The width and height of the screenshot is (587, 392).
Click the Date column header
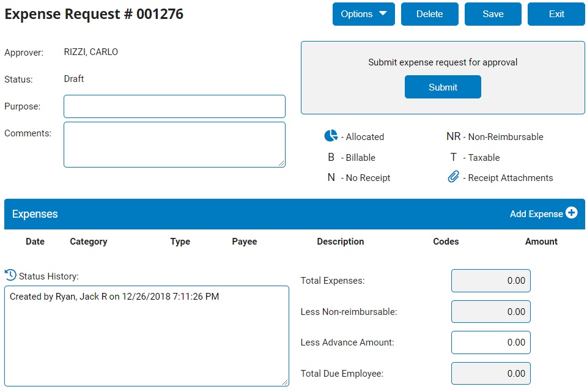point(35,242)
